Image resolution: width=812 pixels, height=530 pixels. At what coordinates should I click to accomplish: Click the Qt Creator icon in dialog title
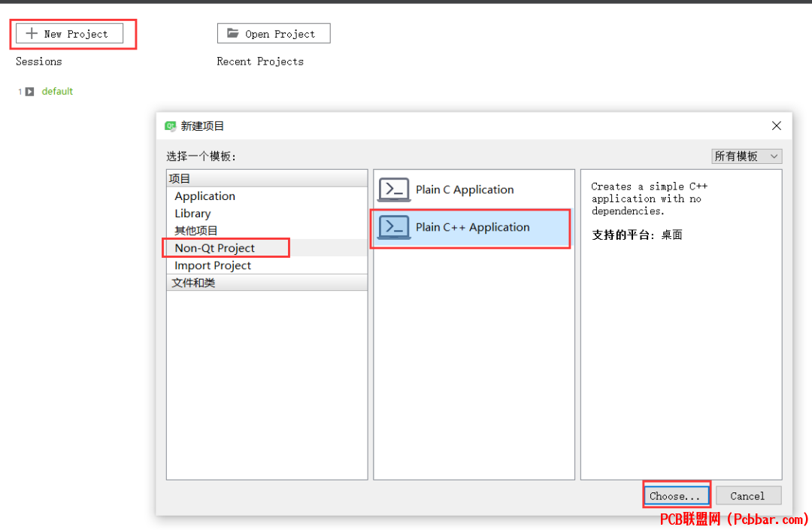[170, 126]
